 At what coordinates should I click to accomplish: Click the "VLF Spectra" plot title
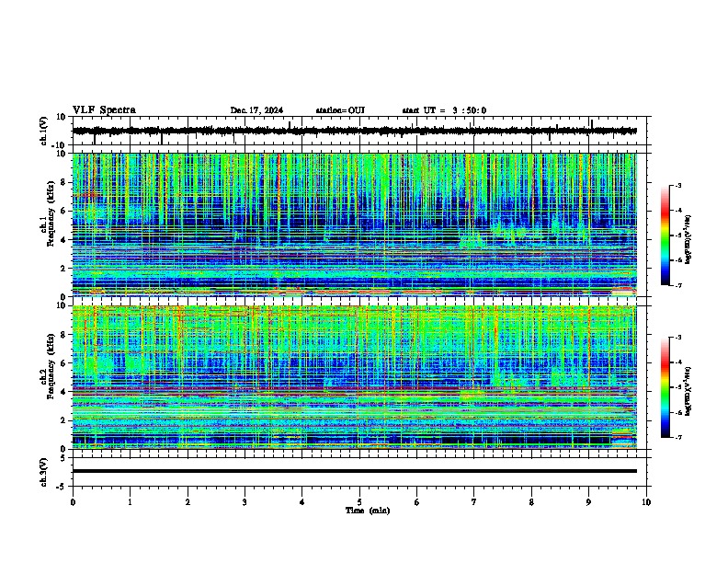tap(104, 110)
